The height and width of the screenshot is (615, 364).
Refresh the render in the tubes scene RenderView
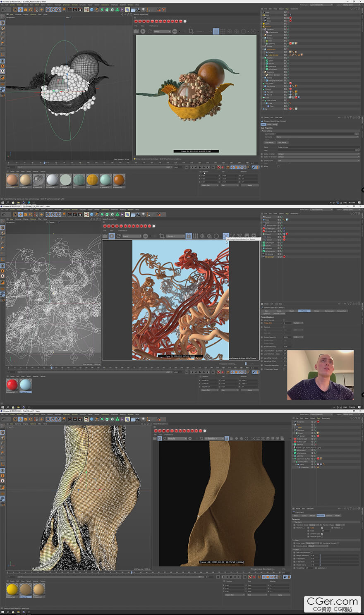pyautogui.click(x=118, y=236)
